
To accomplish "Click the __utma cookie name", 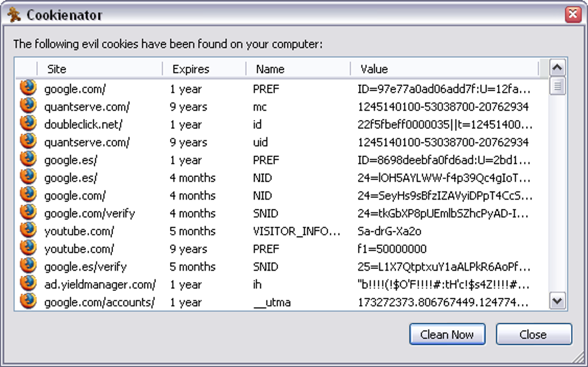I will (x=272, y=302).
